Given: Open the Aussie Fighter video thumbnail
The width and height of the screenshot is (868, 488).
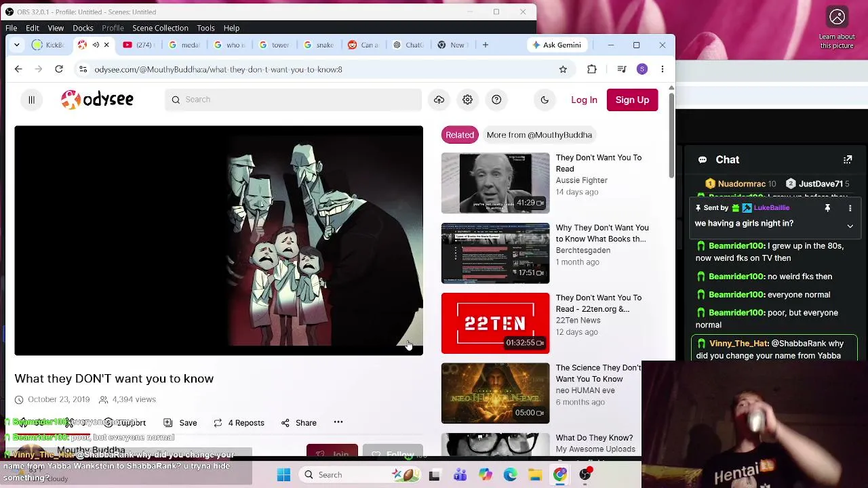Looking at the screenshot, I should click(x=495, y=183).
